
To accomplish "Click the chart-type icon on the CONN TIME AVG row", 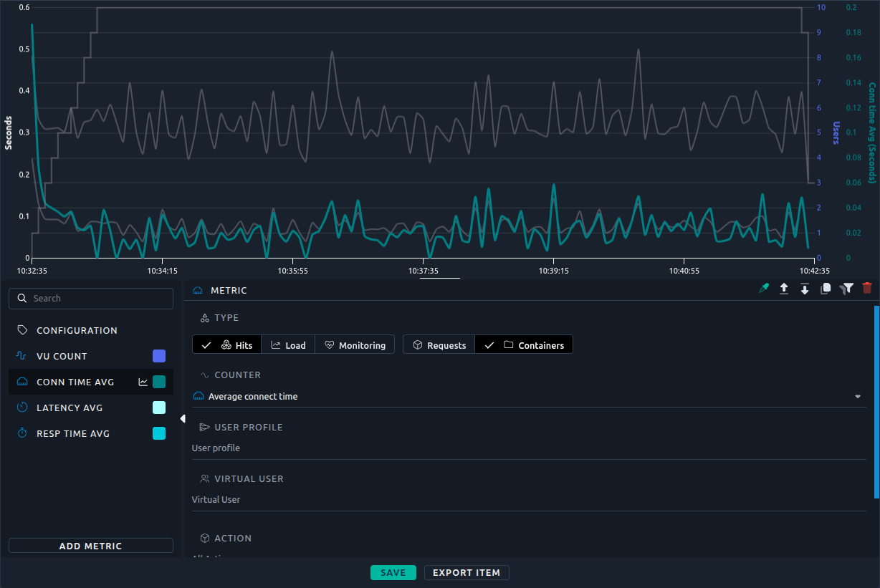I will coord(143,382).
